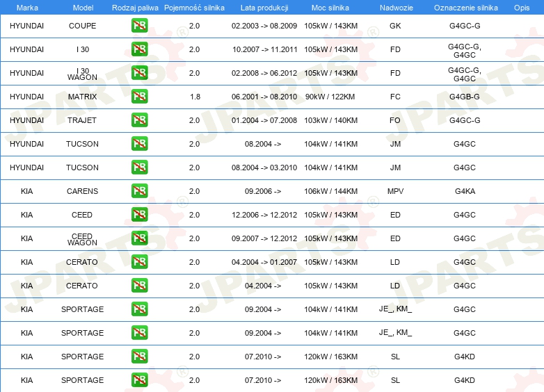Select the CARENS model cell

(82, 191)
